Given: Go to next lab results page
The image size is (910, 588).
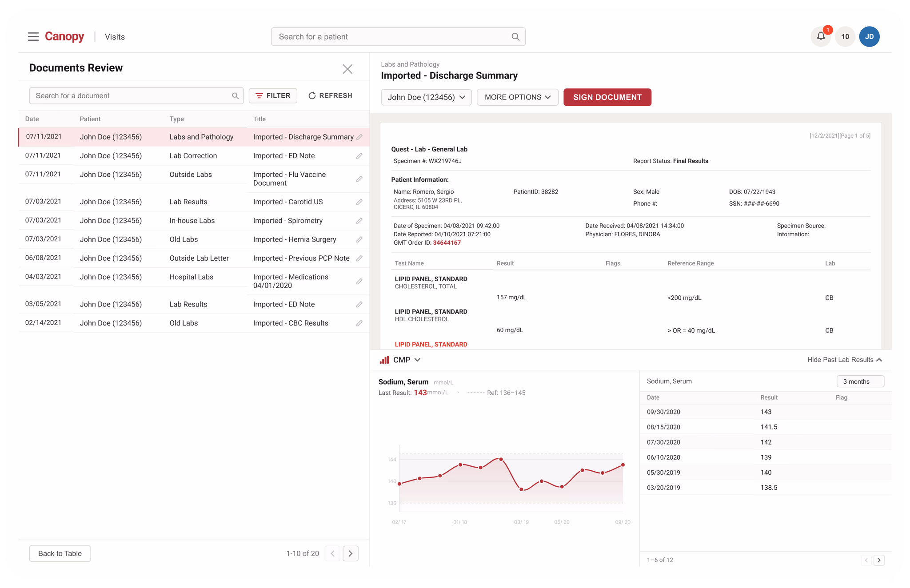Looking at the screenshot, I should tap(879, 560).
